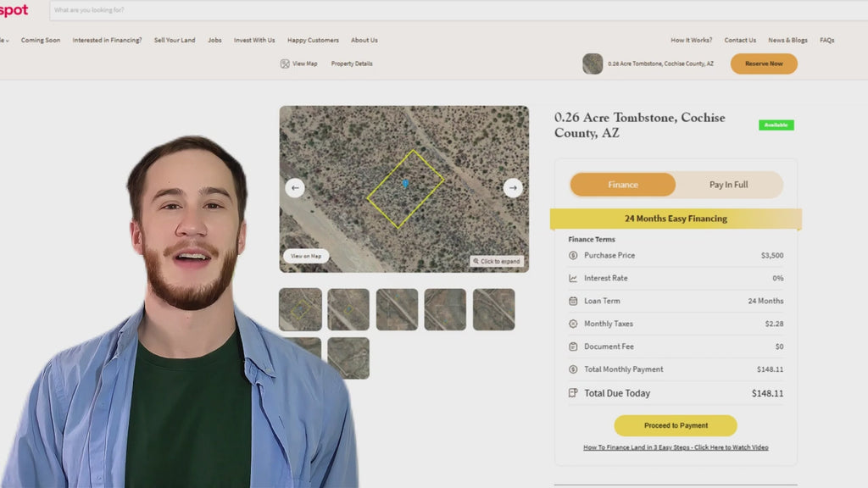
Task: Open How To Finance Land video link
Action: 676,447
